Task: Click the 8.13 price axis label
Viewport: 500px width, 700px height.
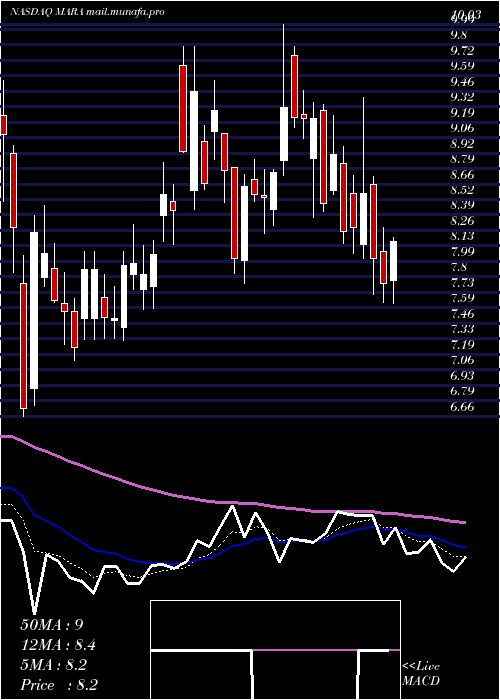Action: tap(462, 236)
